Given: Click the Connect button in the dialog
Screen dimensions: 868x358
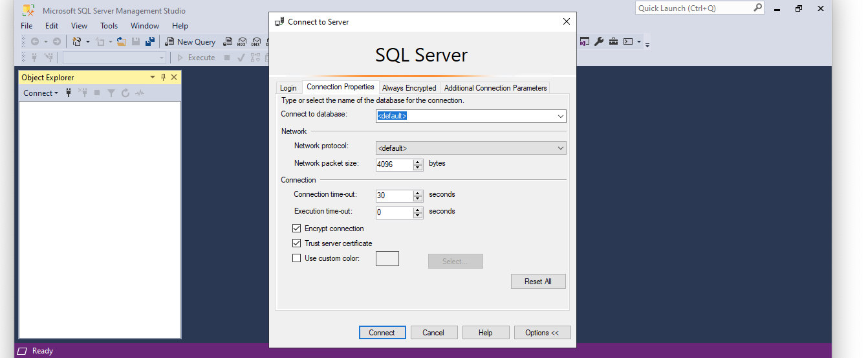Looking at the screenshot, I should pos(382,333).
